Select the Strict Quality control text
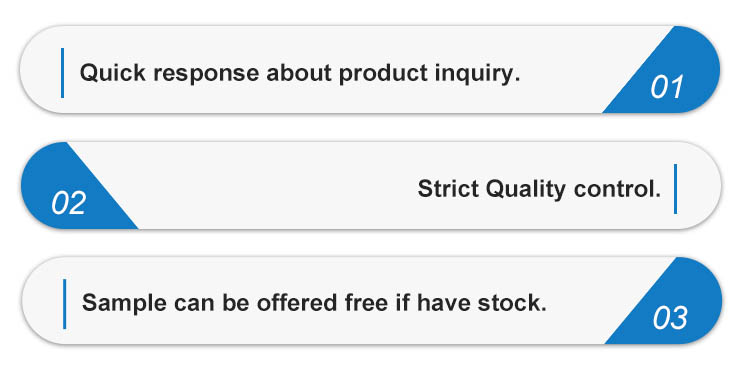Image resolution: width=750 pixels, height=371 pixels. (x=539, y=189)
